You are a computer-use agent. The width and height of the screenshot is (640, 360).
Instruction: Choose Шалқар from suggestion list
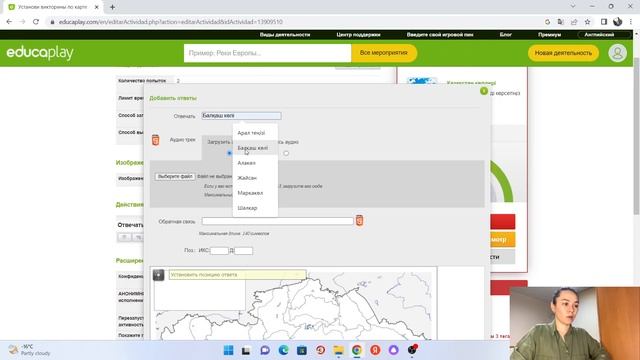coord(255,208)
